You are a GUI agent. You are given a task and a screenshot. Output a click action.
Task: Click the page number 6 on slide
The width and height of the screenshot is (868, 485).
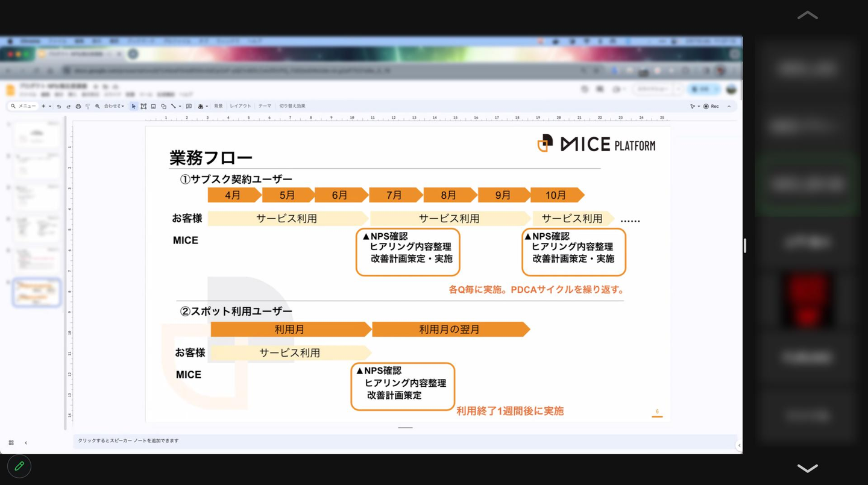tap(657, 412)
